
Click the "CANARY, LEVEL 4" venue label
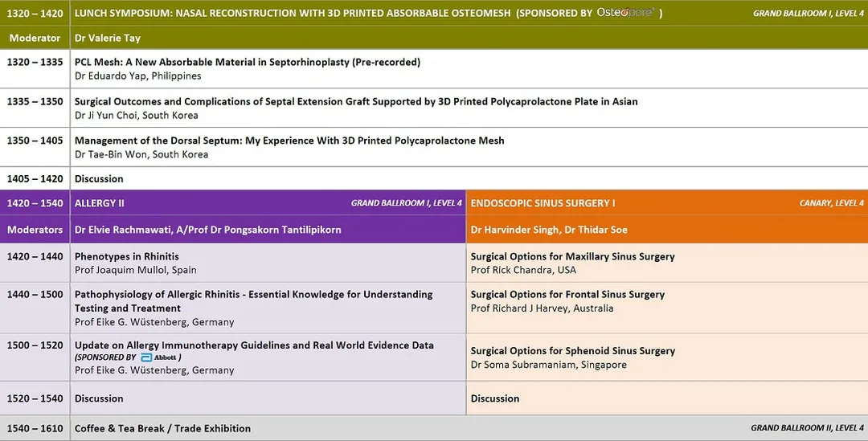point(832,203)
